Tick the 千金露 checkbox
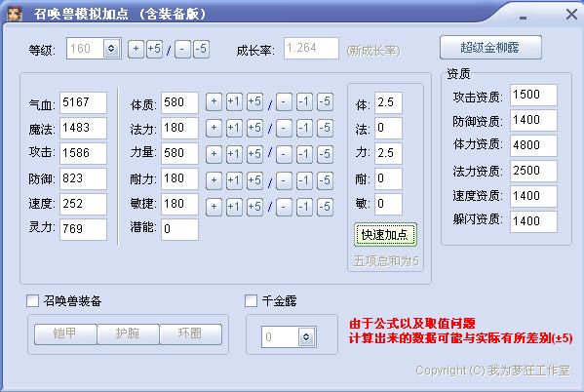The image size is (584, 392). coord(251,300)
